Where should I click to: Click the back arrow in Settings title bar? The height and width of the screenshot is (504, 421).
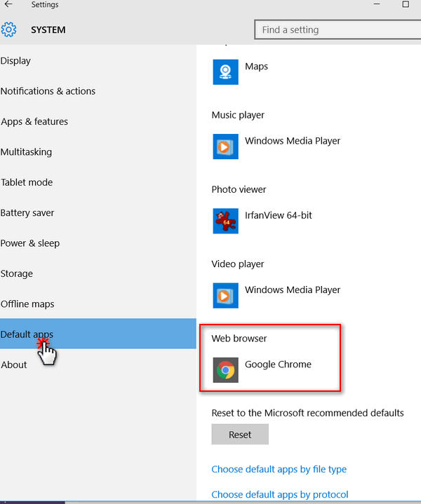coord(8,5)
